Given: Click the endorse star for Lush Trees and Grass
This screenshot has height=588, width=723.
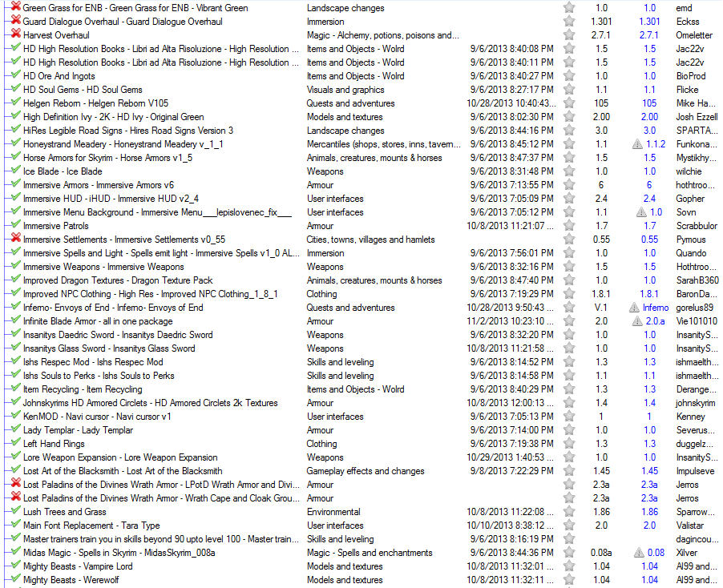Looking at the screenshot, I should coord(569,512).
